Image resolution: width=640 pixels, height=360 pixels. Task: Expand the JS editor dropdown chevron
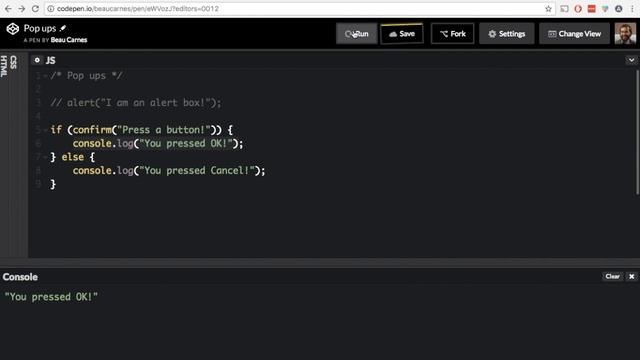click(631, 60)
